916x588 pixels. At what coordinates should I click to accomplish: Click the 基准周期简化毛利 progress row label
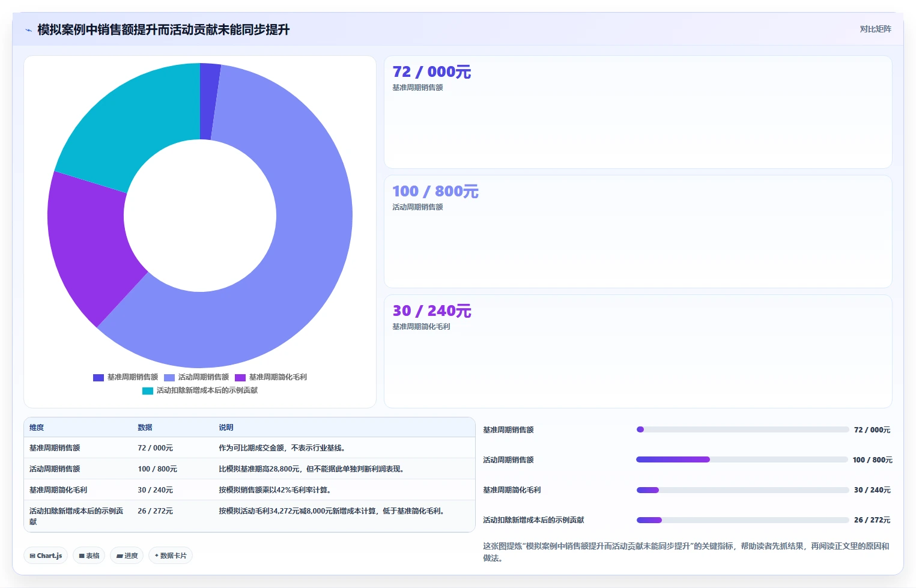pyautogui.click(x=512, y=490)
